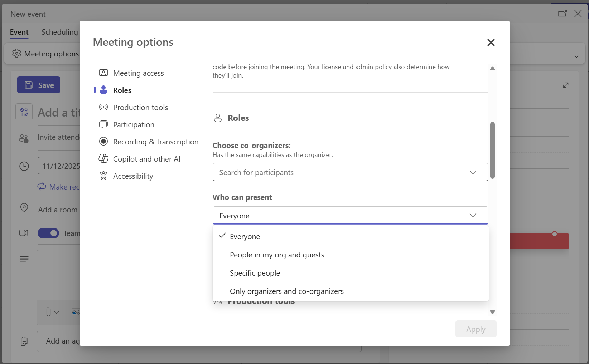The width and height of the screenshot is (589, 364).
Task: Click the event category icon beside title
Action: 24,112
